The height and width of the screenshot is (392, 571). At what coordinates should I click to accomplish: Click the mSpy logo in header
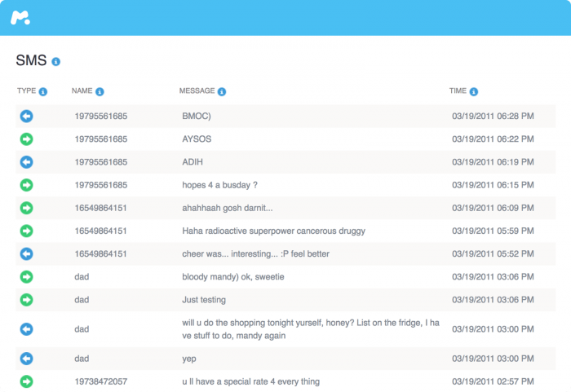tap(20, 17)
